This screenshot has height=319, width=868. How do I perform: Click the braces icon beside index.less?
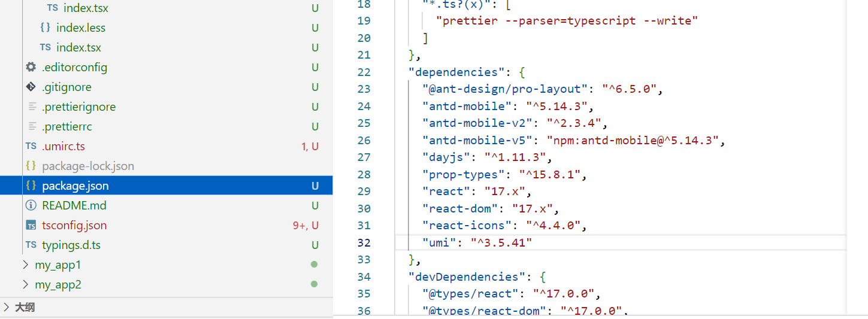point(45,28)
